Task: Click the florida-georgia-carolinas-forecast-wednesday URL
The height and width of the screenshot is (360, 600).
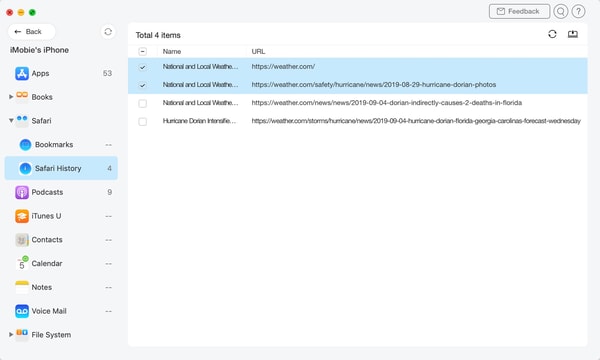Action: click(x=416, y=121)
